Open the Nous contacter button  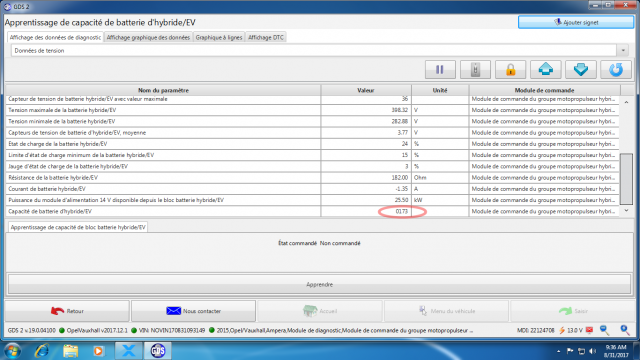coord(193,311)
